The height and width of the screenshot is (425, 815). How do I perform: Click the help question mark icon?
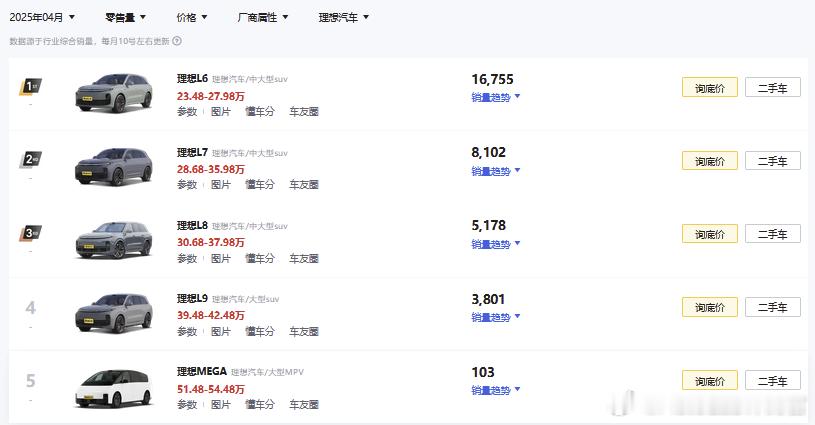(x=177, y=41)
